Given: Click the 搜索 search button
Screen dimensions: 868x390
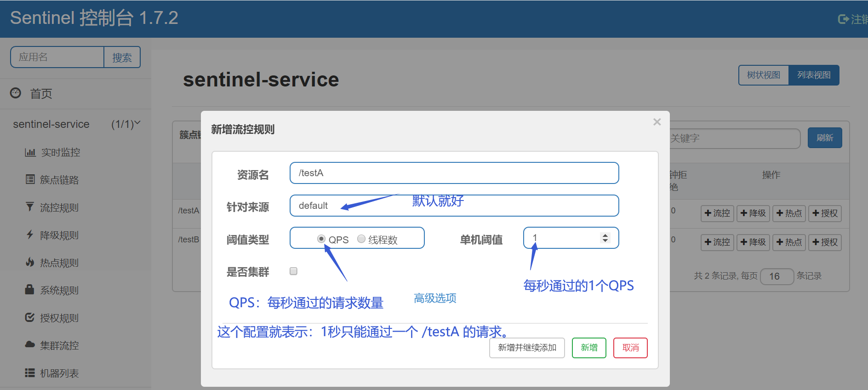Looking at the screenshot, I should point(122,57).
